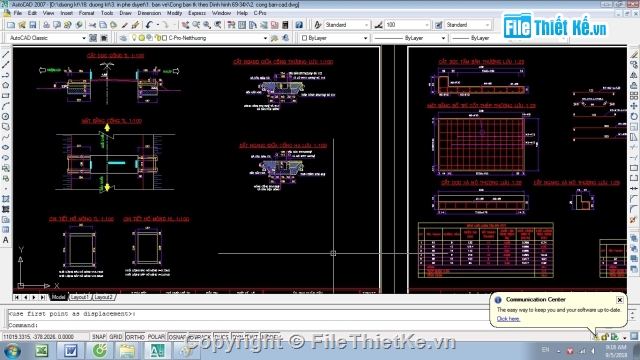The height and width of the screenshot is (360, 640).
Task: Open the Express menu
Action: pyautogui.click(x=197, y=13)
